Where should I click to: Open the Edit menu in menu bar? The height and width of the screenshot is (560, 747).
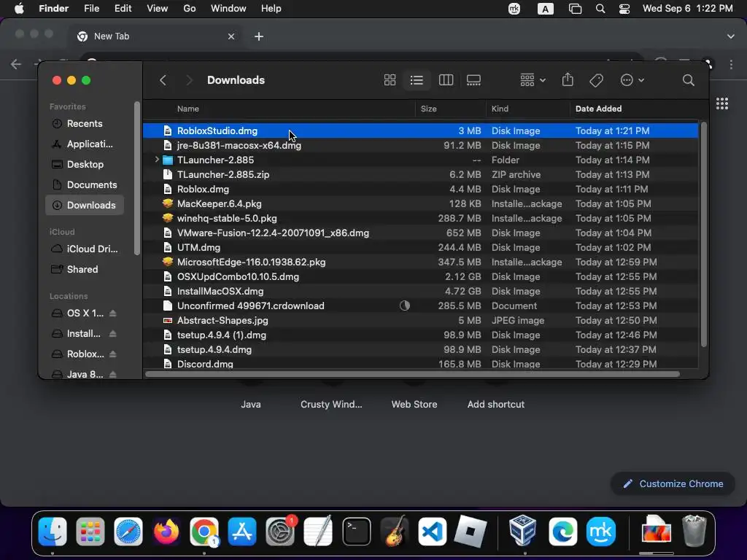click(123, 9)
